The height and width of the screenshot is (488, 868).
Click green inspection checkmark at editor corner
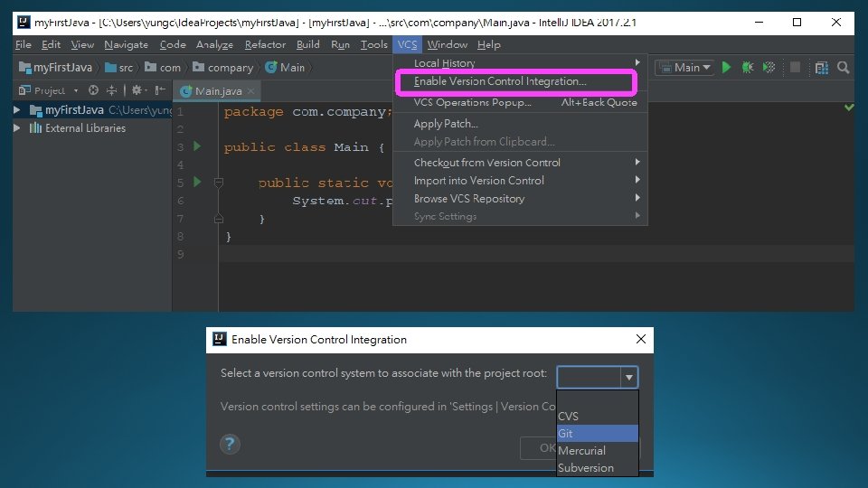[849, 107]
